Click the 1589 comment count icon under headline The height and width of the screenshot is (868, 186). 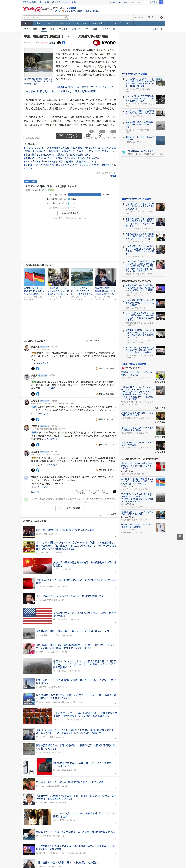pos(45,43)
